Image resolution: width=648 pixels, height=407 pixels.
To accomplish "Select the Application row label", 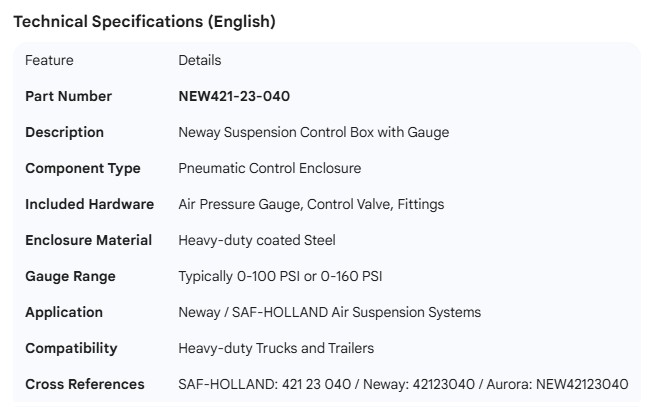I will pos(64,312).
